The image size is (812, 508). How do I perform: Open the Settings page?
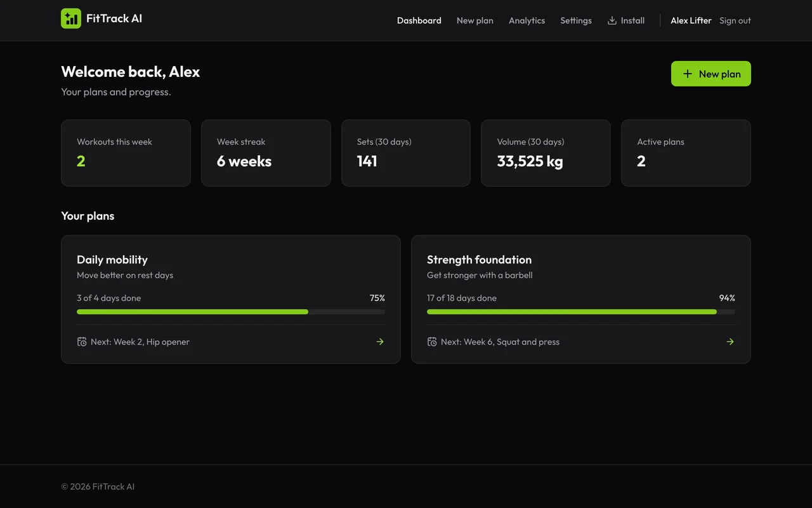[x=576, y=20]
